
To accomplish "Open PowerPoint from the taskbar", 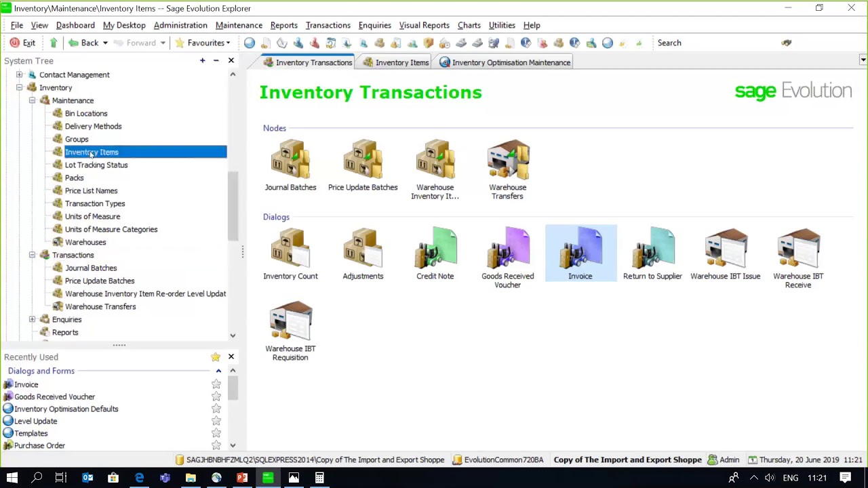I will pyautogui.click(x=242, y=478).
